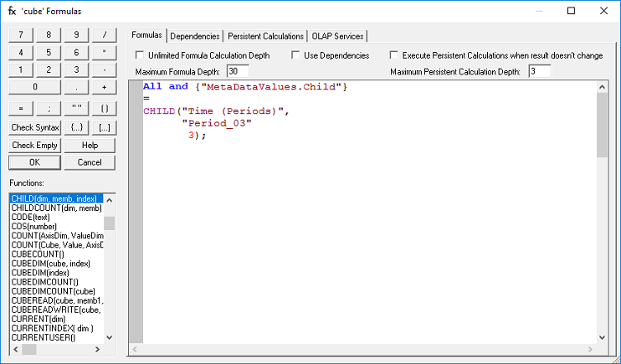Confirm with the OK button
Viewport: 621px width, 364px height.
tap(35, 162)
